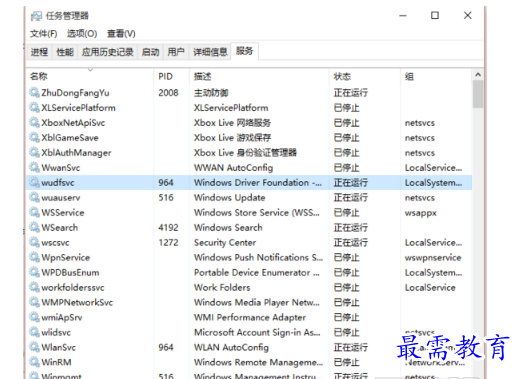Click the service icon for WMPNetworkSvc

point(34,302)
